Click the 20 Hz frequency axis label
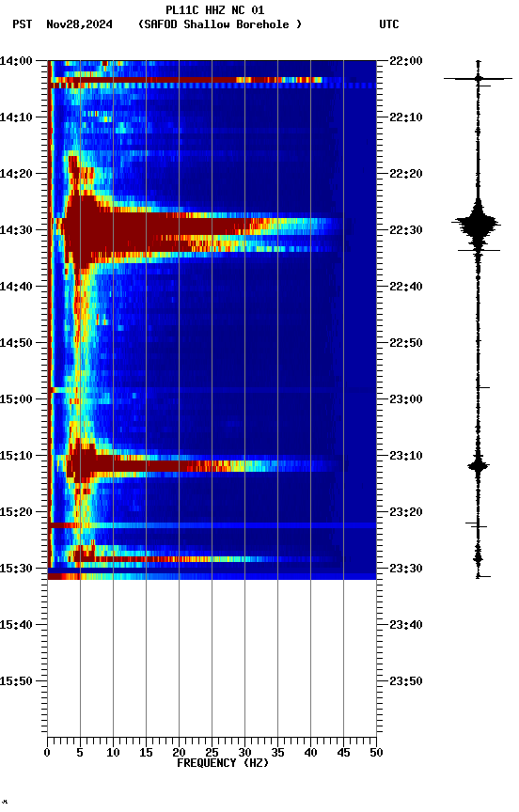 179,753
